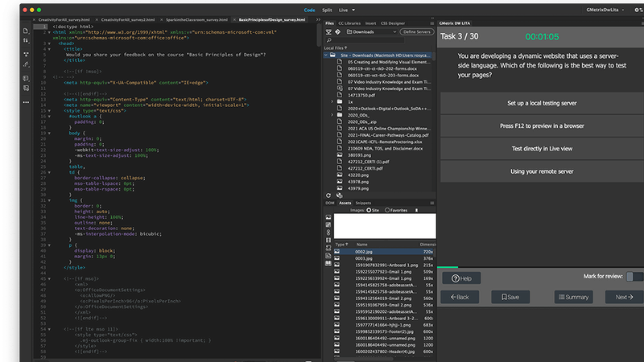644x362 pixels.
Task: Switch to Split view
Action: 327,10
